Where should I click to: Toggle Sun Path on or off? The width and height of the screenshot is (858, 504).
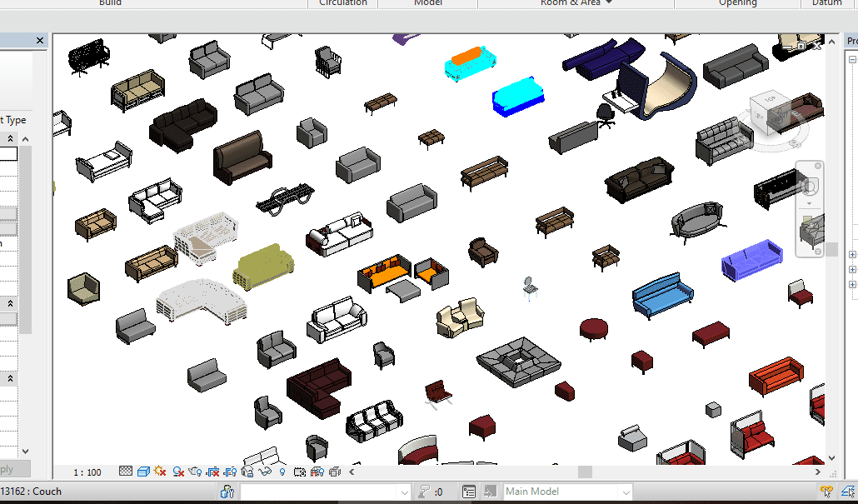click(160, 472)
